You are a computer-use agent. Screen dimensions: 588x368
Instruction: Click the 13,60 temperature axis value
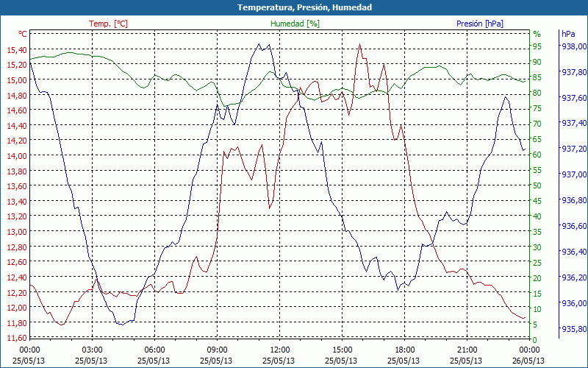tap(17, 185)
